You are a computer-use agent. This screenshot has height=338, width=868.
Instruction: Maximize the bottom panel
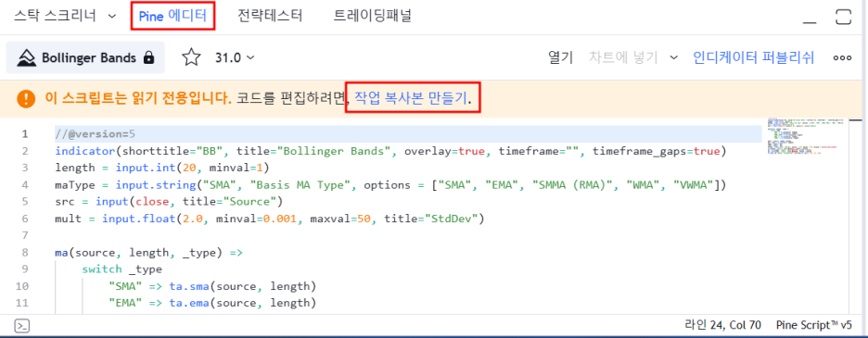pyautogui.click(x=843, y=17)
